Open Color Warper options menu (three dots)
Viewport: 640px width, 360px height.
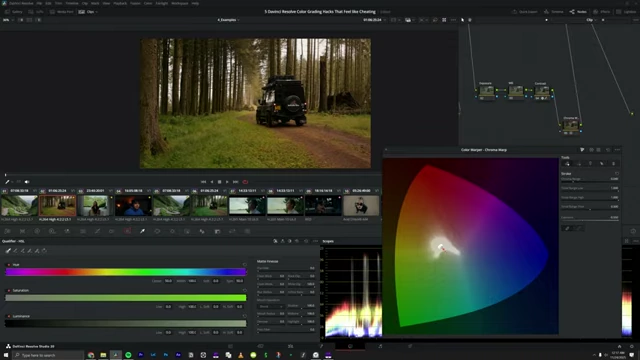click(x=617, y=150)
